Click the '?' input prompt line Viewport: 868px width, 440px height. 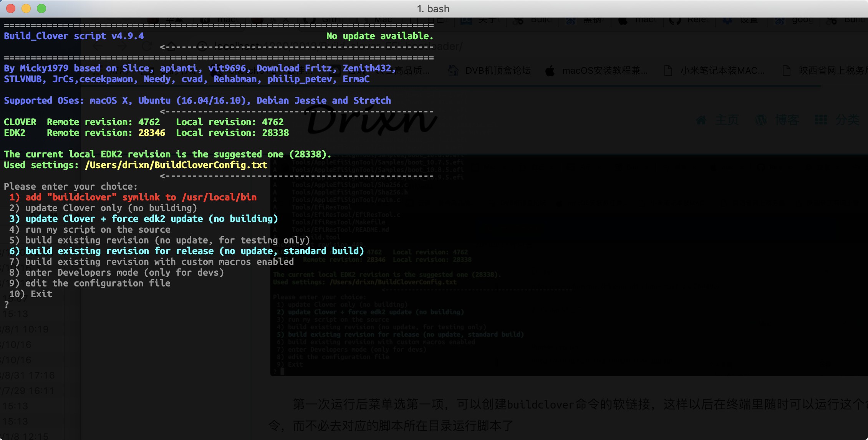pos(7,304)
